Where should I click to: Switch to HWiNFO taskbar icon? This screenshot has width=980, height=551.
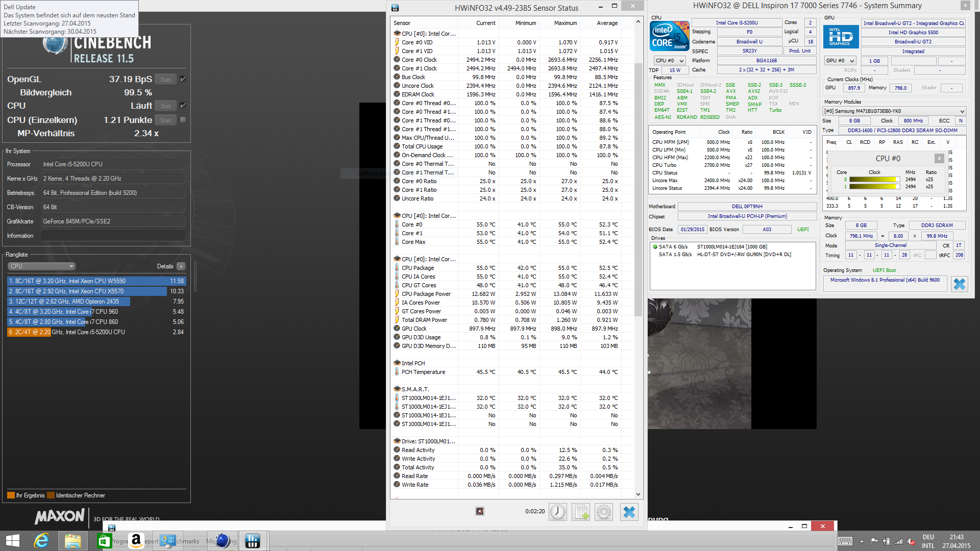pos(253,541)
